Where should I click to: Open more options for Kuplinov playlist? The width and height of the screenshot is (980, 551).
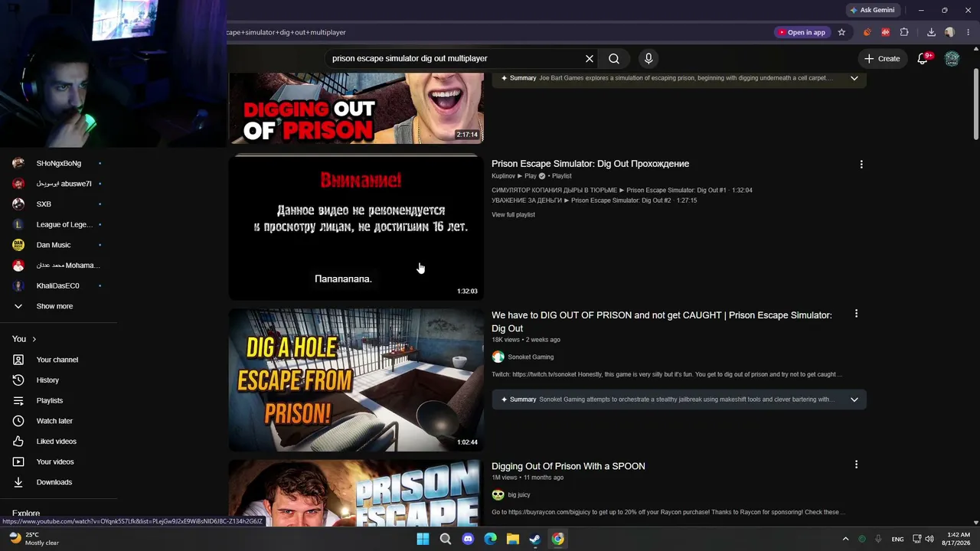(861, 165)
